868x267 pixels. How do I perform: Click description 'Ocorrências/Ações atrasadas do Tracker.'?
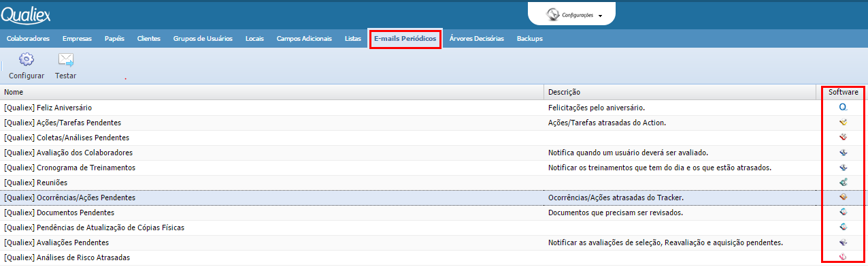pos(616,198)
